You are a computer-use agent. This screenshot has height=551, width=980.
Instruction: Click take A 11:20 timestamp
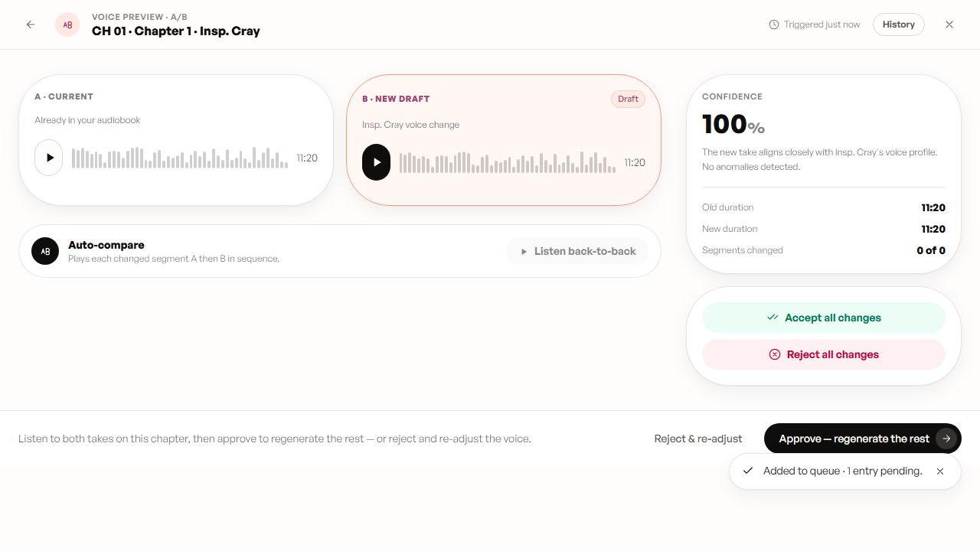click(x=307, y=158)
